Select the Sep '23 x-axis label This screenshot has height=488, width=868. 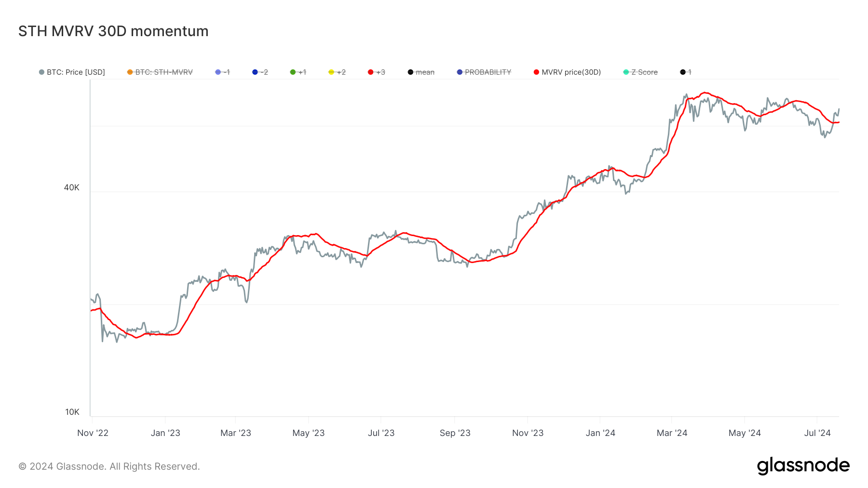click(455, 433)
